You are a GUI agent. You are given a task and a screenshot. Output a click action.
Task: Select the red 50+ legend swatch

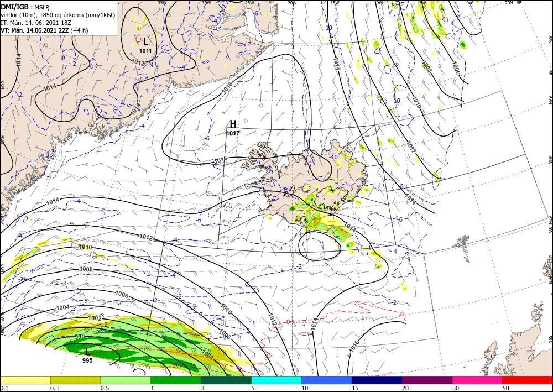click(x=528, y=380)
